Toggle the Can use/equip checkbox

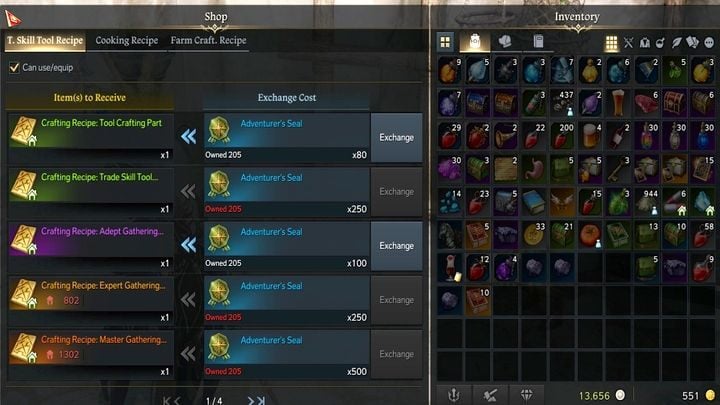[14, 68]
